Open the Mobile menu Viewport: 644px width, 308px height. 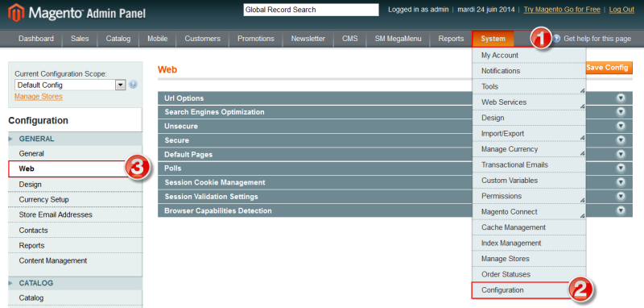click(x=157, y=39)
